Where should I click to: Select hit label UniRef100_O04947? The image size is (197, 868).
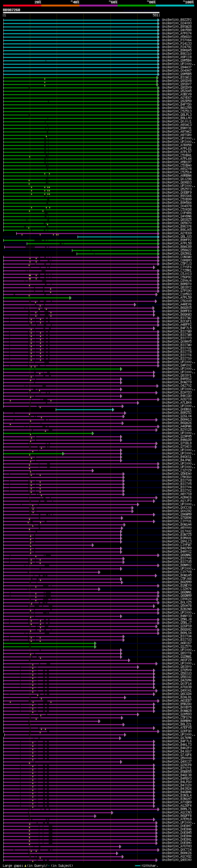coord(177,71)
